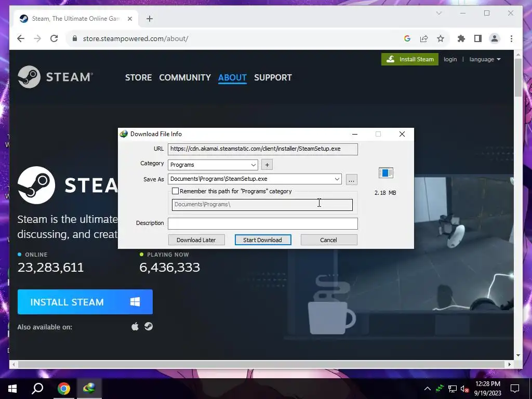
Task: Click the Chrome taskbar icon
Action: (64, 389)
